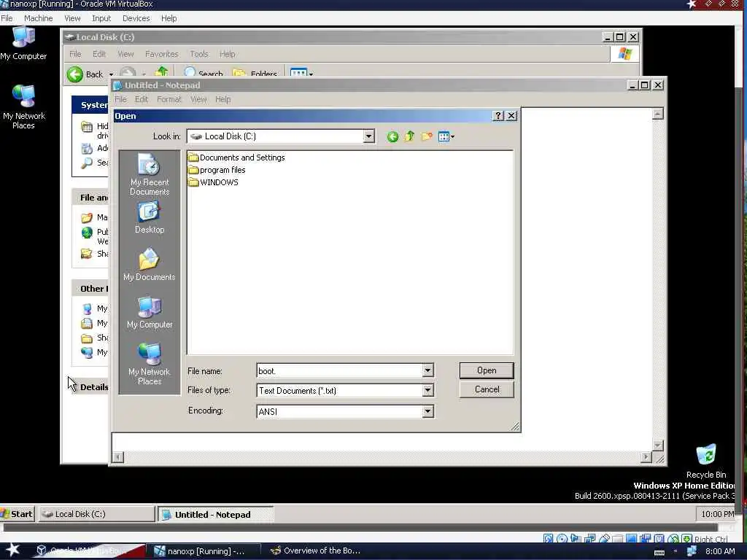Switch to Local Disk (C:) taskbar button
Viewport: 747px width, 560px height.
click(x=97, y=514)
